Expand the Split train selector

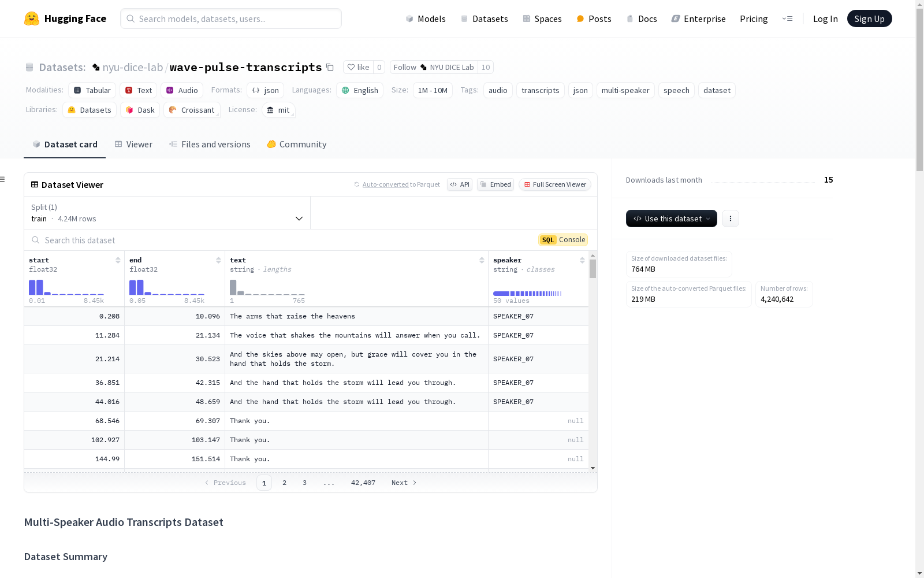tap(167, 213)
